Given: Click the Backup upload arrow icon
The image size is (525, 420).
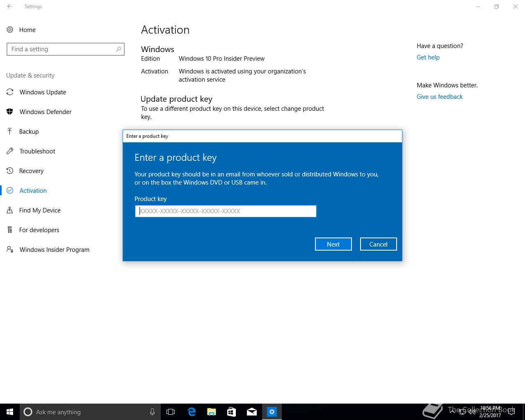Looking at the screenshot, I should pos(10,131).
